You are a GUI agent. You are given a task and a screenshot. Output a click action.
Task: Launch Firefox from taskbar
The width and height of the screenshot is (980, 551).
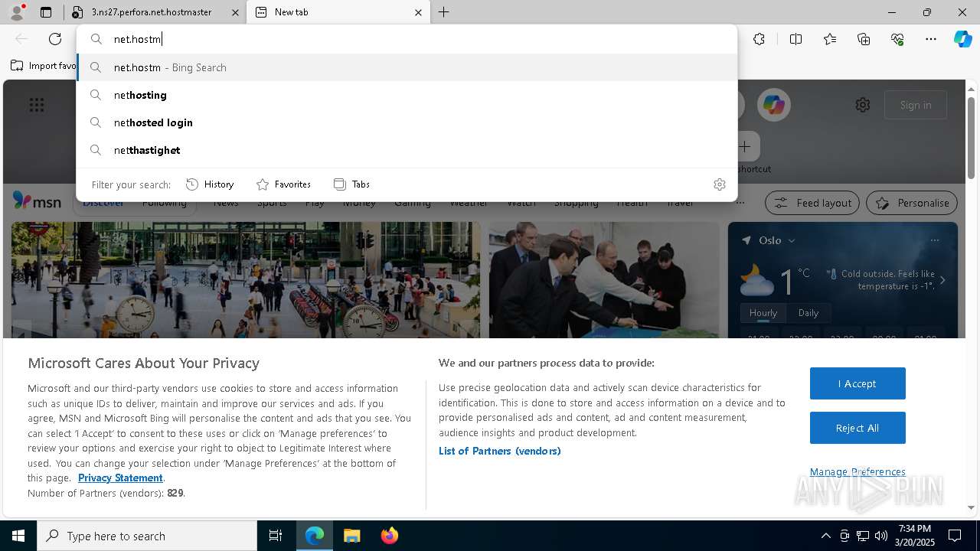point(389,536)
